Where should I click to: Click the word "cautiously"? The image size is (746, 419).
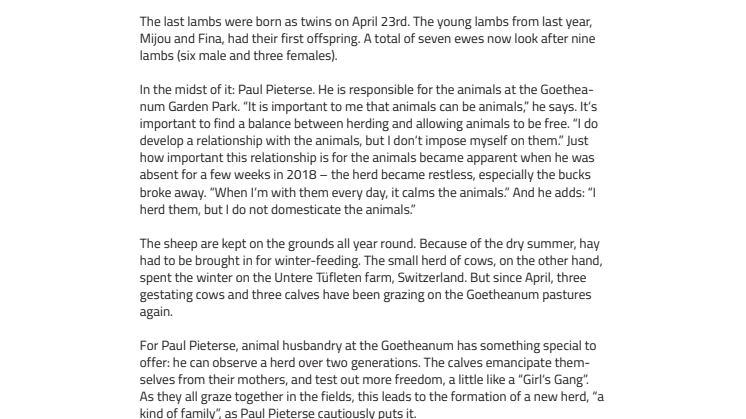pos(344,413)
